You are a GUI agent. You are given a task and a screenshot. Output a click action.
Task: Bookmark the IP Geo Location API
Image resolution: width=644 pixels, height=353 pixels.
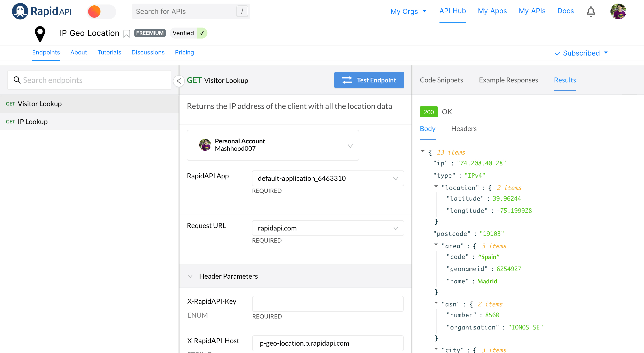(127, 34)
